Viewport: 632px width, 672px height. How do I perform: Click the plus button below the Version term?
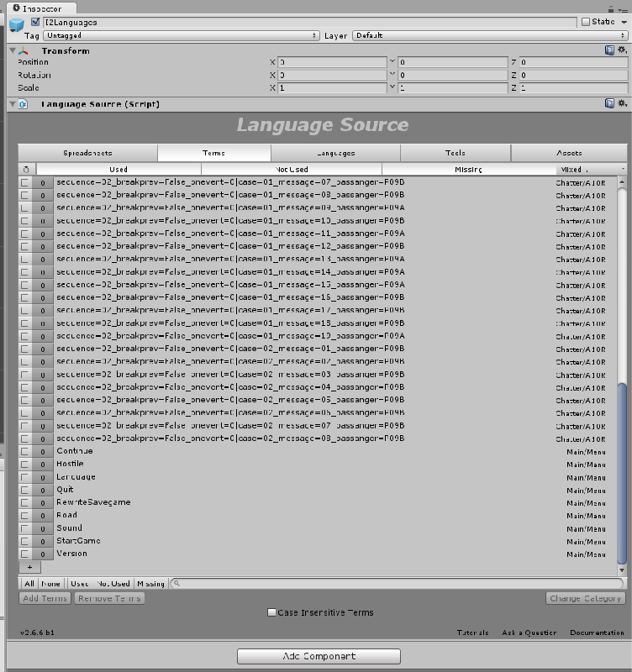29,567
